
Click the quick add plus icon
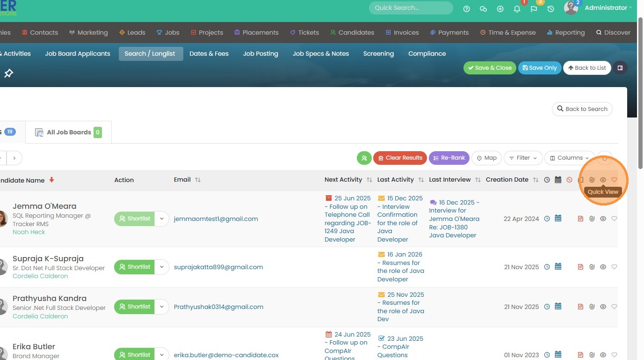[500, 8]
